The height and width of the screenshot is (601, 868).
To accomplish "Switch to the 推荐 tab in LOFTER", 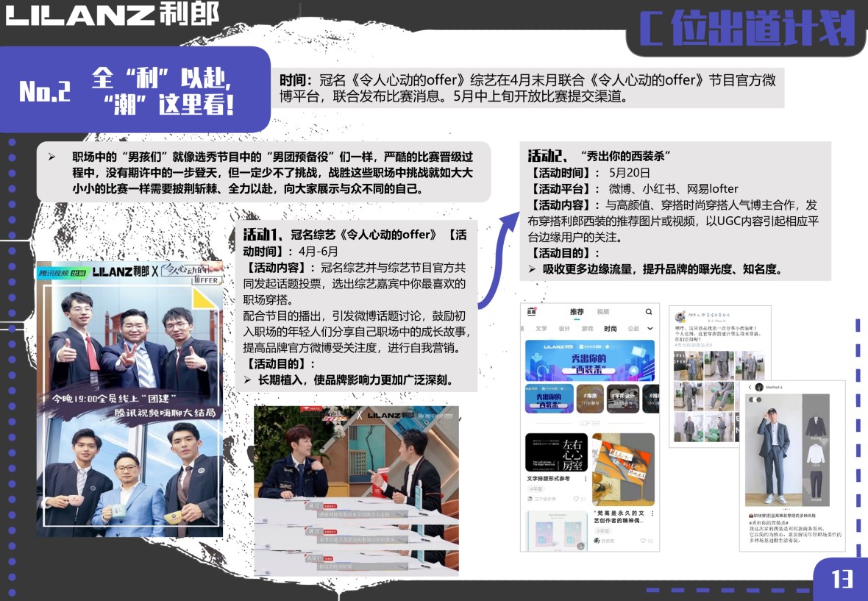I will [x=577, y=312].
